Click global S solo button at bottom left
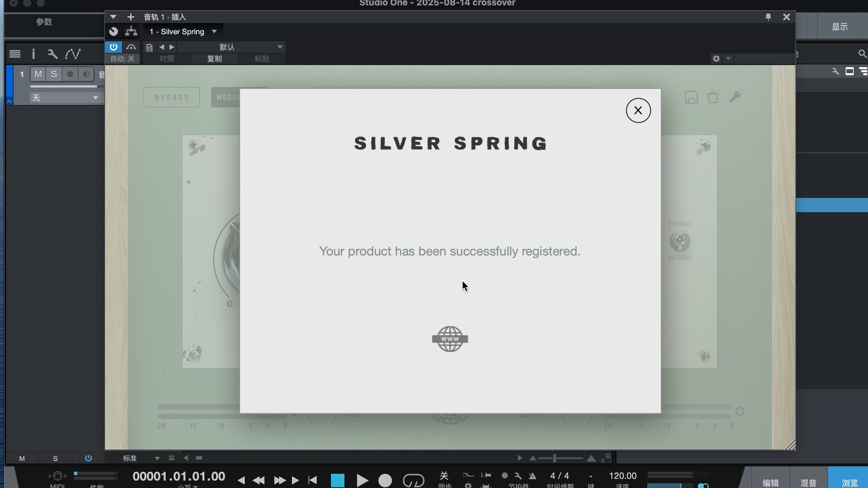 point(55,458)
